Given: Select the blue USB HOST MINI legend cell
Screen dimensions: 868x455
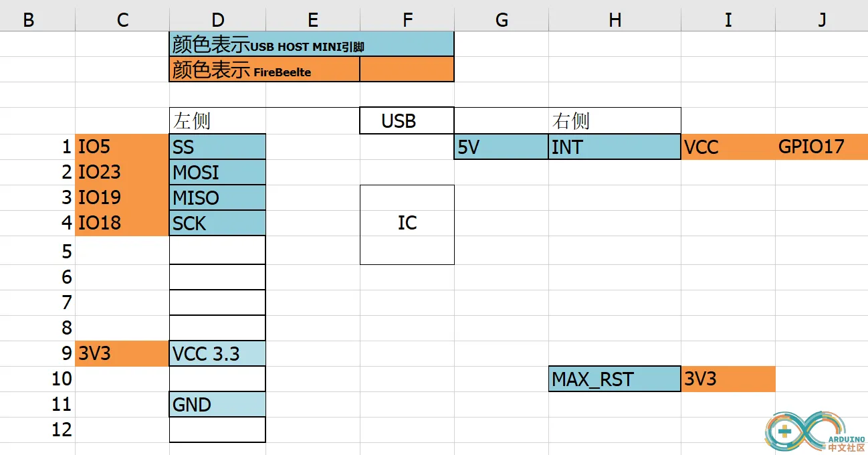Looking at the screenshot, I should (311, 44).
